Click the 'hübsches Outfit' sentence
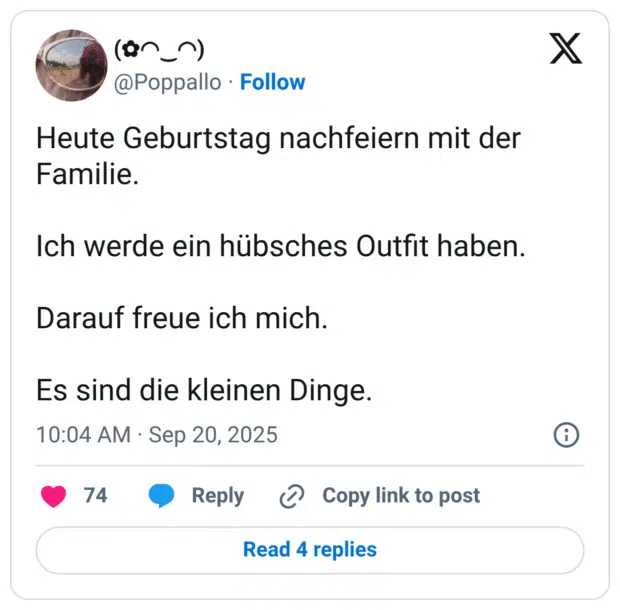The height and width of the screenshot is (610, 620). [x=280, y=246]
